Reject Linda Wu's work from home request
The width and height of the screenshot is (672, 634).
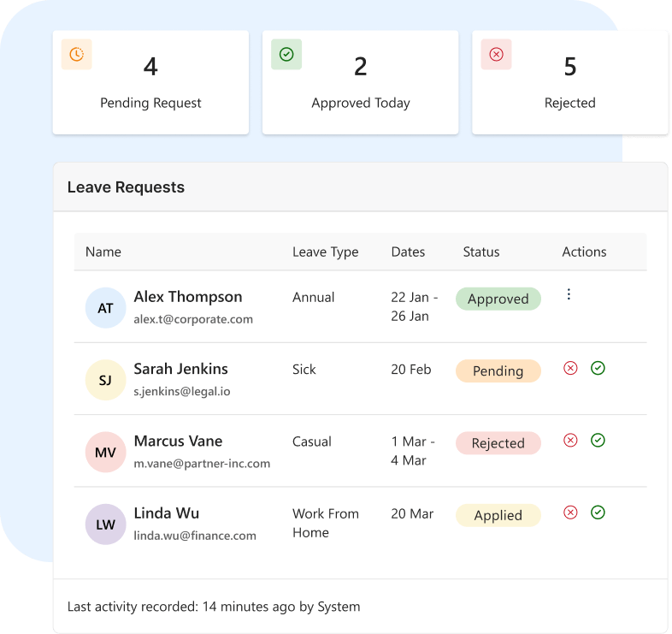570,513
